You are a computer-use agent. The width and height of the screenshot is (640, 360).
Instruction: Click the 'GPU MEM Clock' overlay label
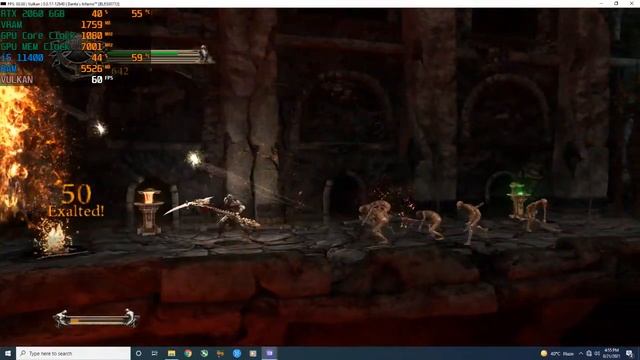[35, 46]
